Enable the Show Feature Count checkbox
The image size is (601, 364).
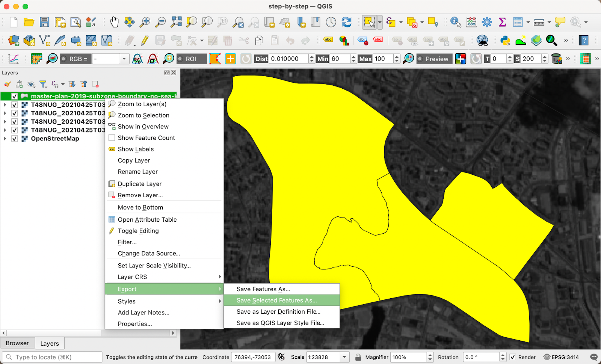click(x=112, y=138)
